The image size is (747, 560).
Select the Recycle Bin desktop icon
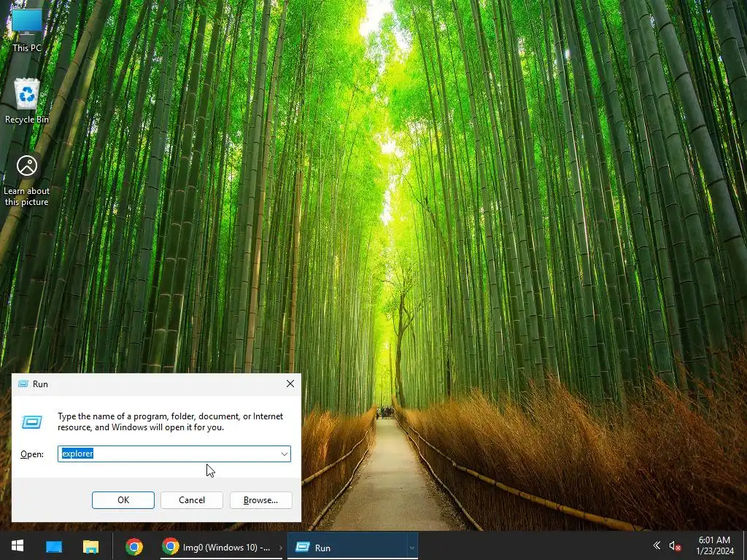coord(27,101)
